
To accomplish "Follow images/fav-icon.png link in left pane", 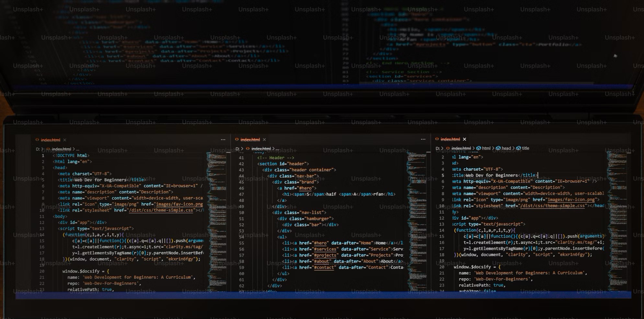I will (179, 204).
